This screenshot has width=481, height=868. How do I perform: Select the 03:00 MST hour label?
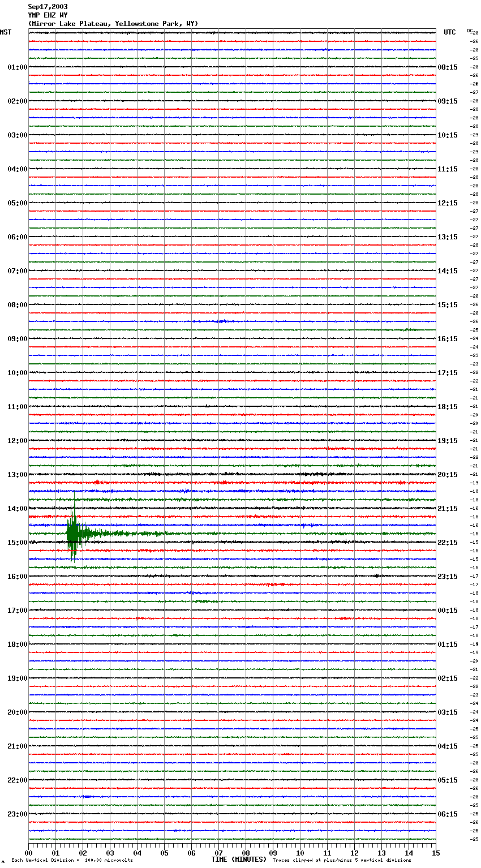click(18, 135)
